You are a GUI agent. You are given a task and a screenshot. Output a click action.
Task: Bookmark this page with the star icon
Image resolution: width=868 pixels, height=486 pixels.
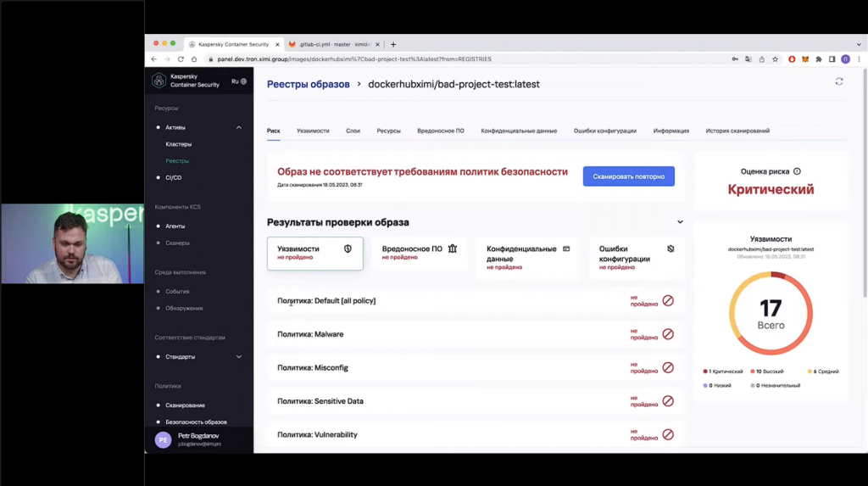click(775, 59)
